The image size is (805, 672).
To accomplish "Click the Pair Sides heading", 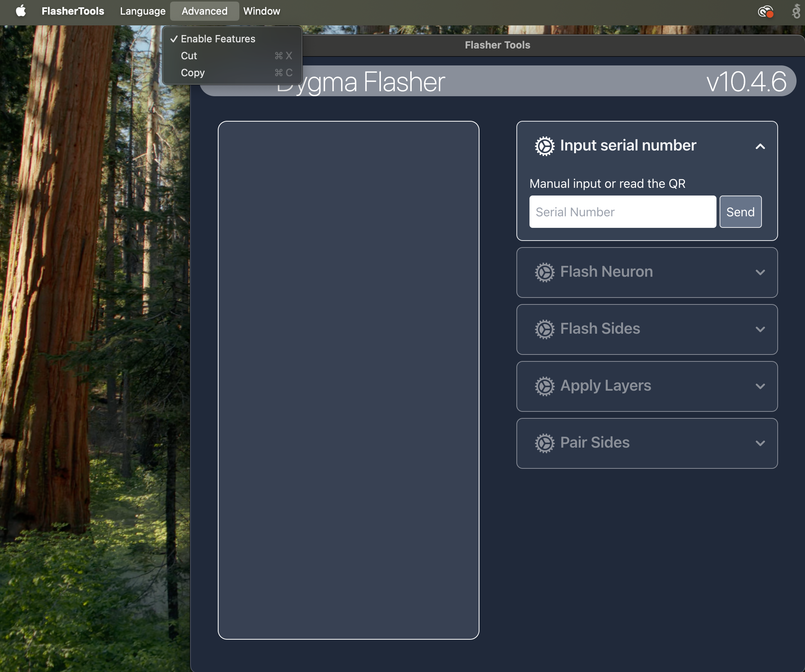I will (x=595, y=443).
